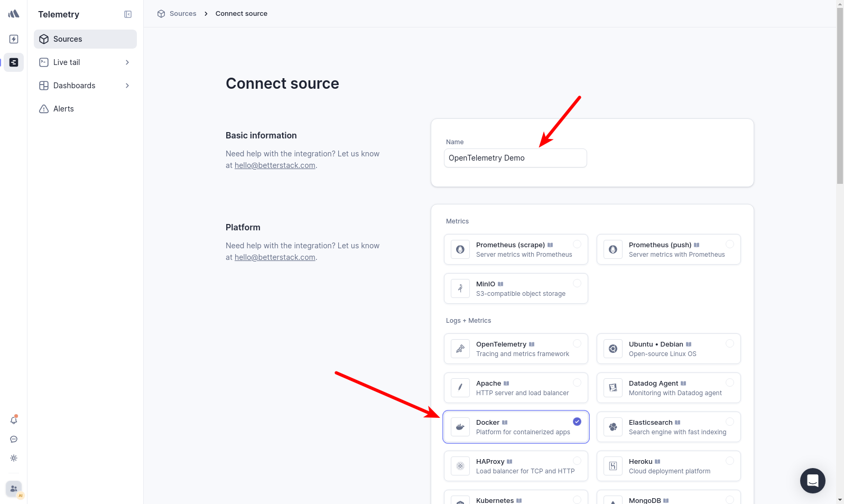Select the Docker platform card

(515, 427)
